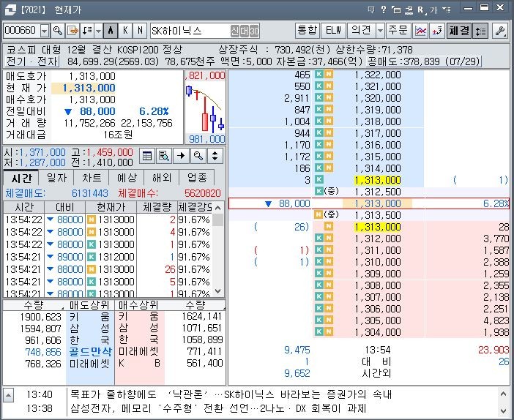Viewport: 514px width, 420px height.
Task: Switch to the 시간 tab
Action: pyautogui.click(x=21, y=179)
